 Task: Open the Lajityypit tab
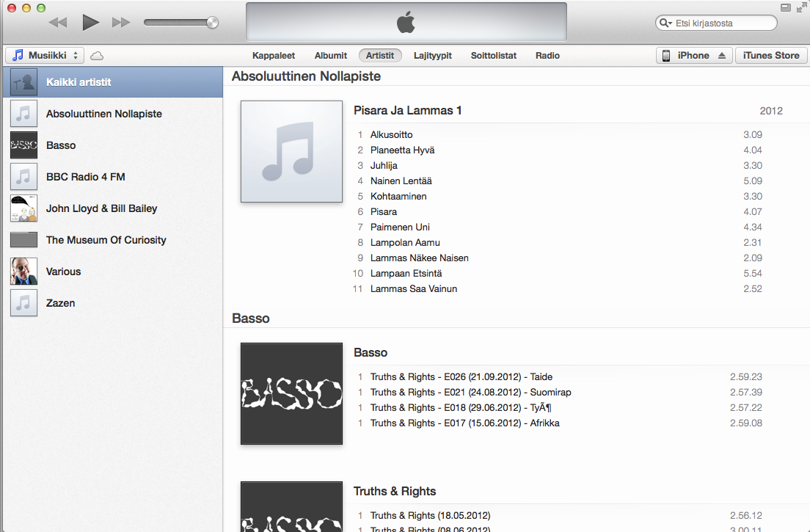point(432,55)
